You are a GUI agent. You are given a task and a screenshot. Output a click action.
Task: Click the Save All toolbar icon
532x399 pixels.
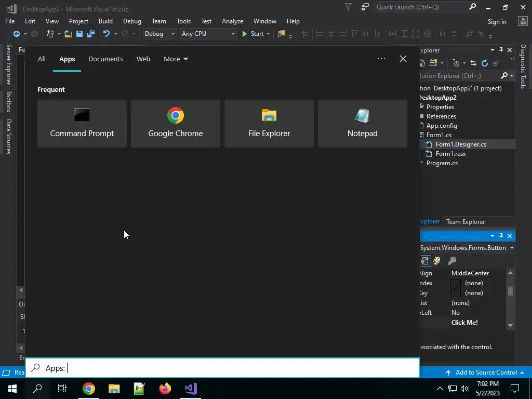click(91, 34)
